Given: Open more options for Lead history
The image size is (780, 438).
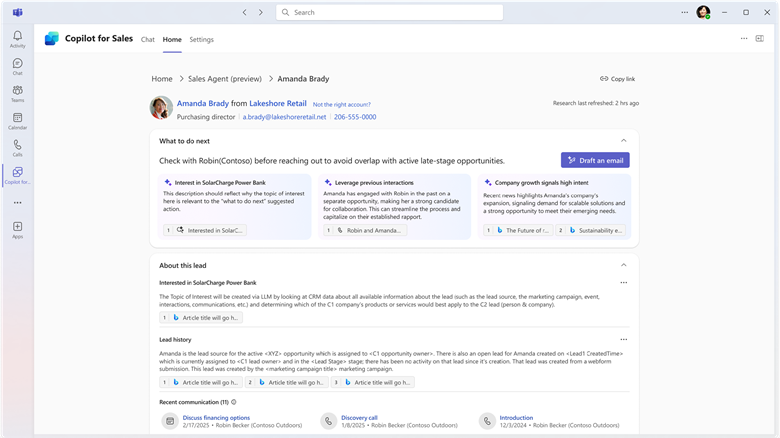Looking at the screenshot, I should (624, 340).
